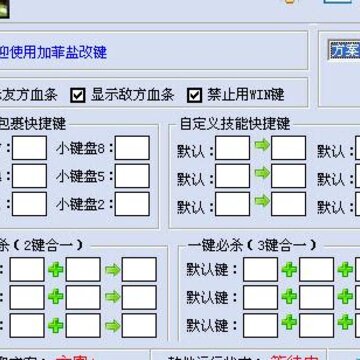This screenshot has width=360, height=360.
Task: Click third-row 默认键 box in 3键合一
Action: click(x=260, y=325)
